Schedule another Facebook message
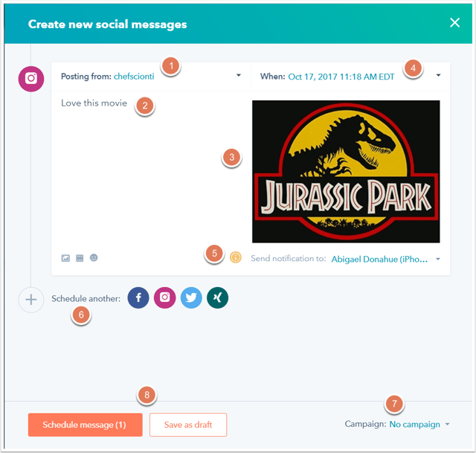 (x=138, y=298)
